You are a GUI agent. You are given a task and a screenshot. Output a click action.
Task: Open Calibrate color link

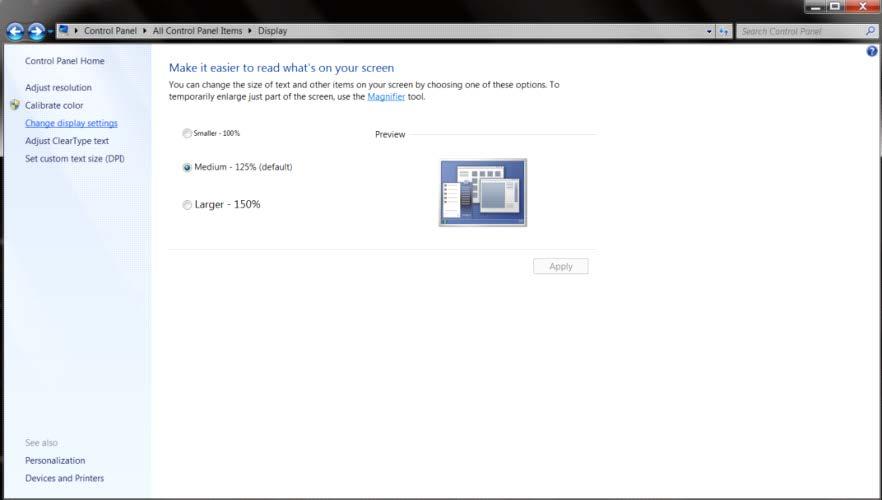(x=54, y=105)
